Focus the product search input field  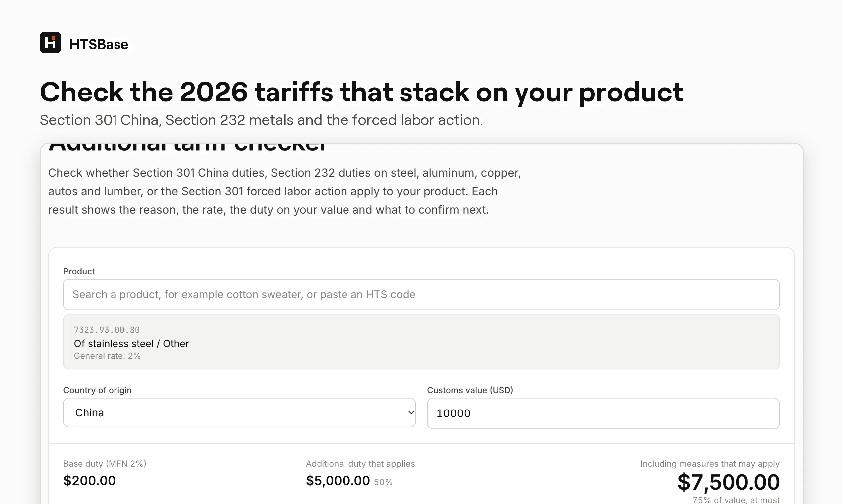[421, 294]
